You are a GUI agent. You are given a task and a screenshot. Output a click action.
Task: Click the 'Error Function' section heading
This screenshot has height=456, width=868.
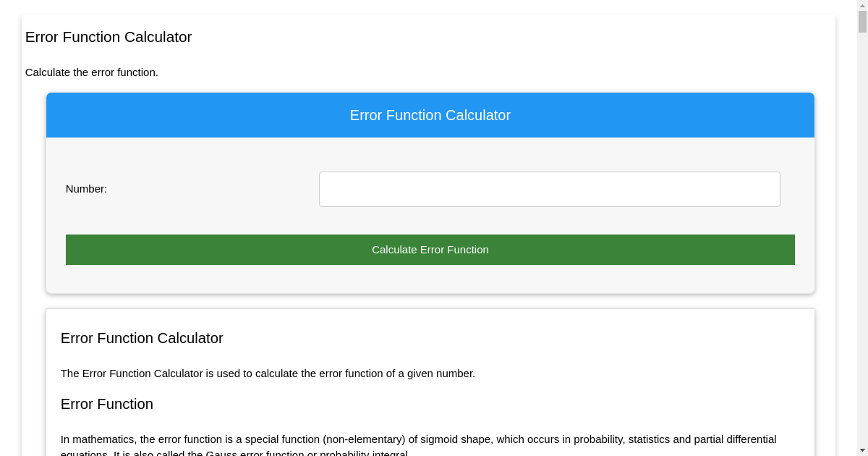(107, 404)
